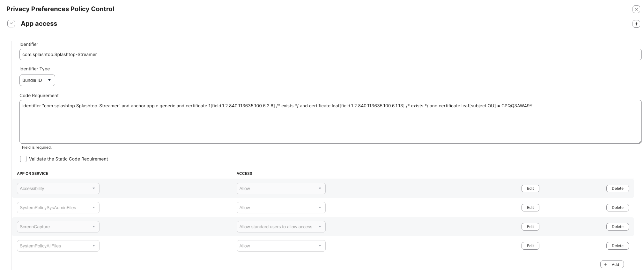Open the SystemPolicySysAdminFiles service dropdown

[58, 208]
